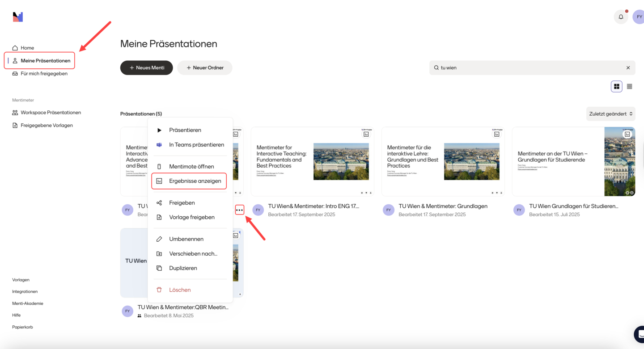Screen dimensions: 644x349
Task: Go to Workspace Präsentationen
Action: coord(51,113)
